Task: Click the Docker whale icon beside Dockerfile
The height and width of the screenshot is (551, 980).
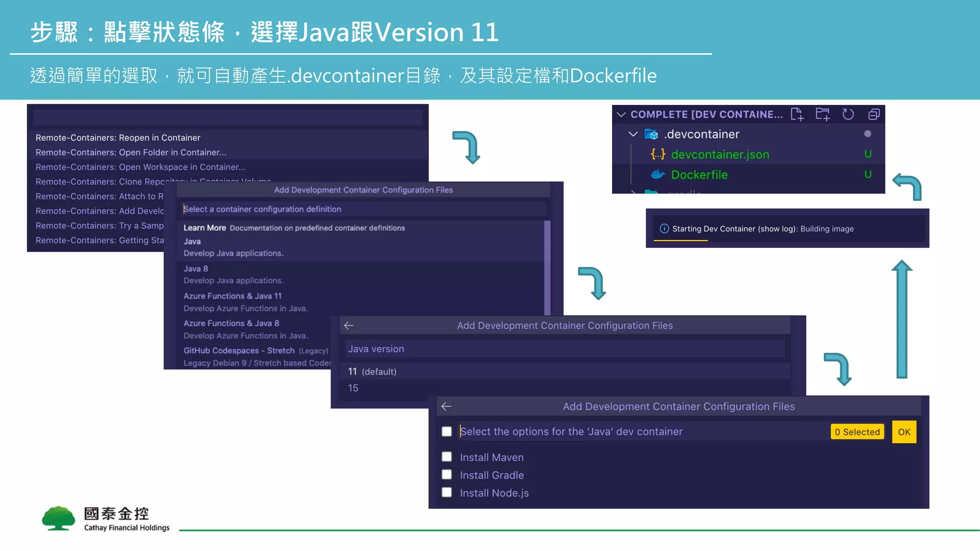Action: (658, 175)
